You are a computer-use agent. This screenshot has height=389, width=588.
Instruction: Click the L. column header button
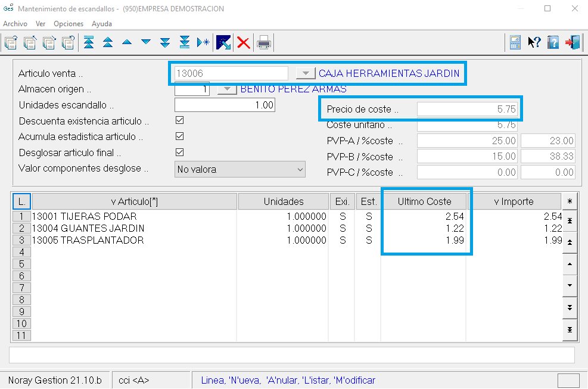click(22, 201)
